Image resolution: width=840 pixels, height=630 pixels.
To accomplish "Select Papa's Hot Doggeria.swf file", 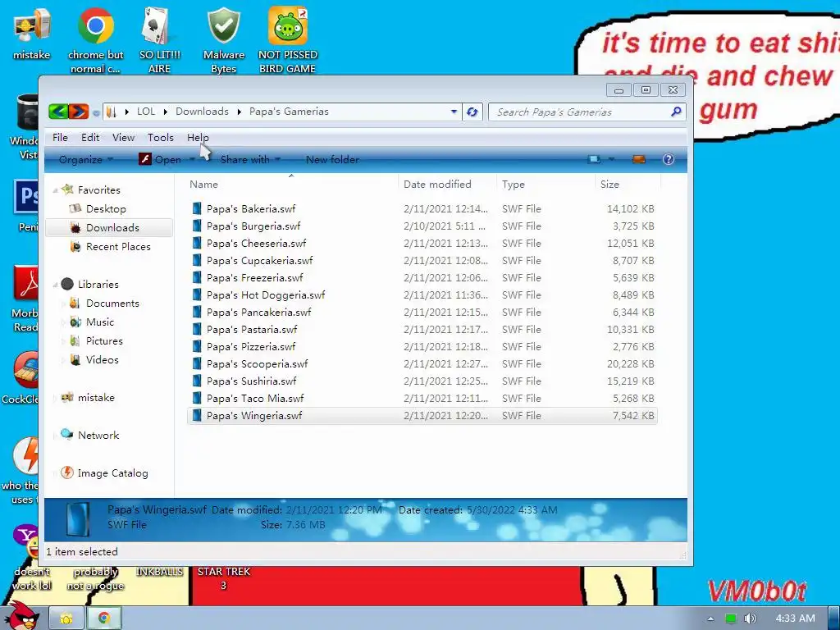I will point(266,295).
